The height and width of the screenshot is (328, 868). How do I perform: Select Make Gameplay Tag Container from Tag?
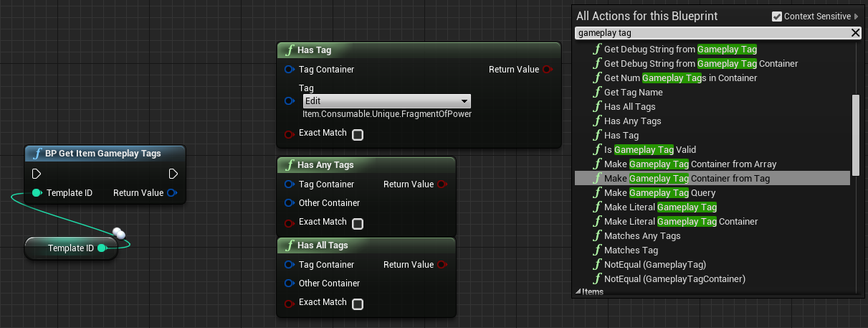pos(687,179)
